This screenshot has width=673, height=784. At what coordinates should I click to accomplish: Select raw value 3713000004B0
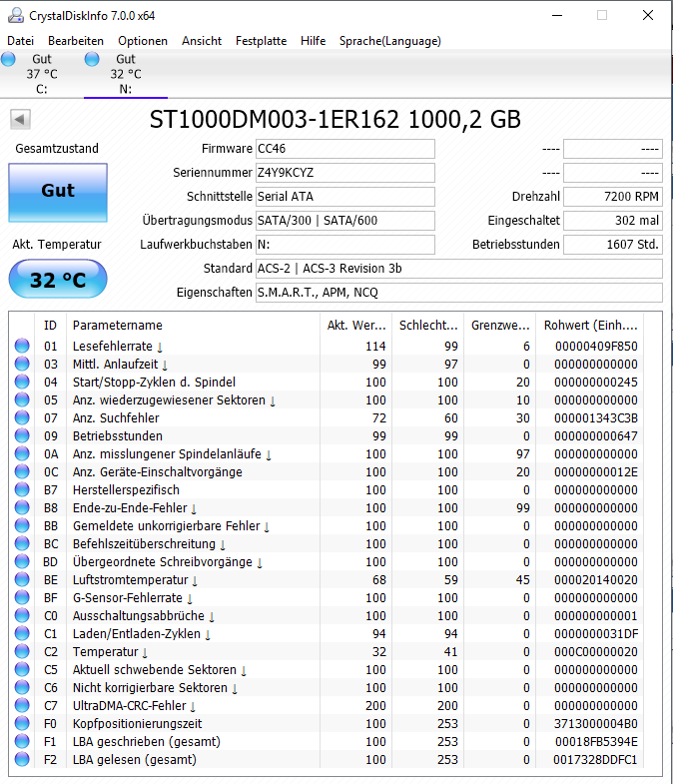pos(596,724)
